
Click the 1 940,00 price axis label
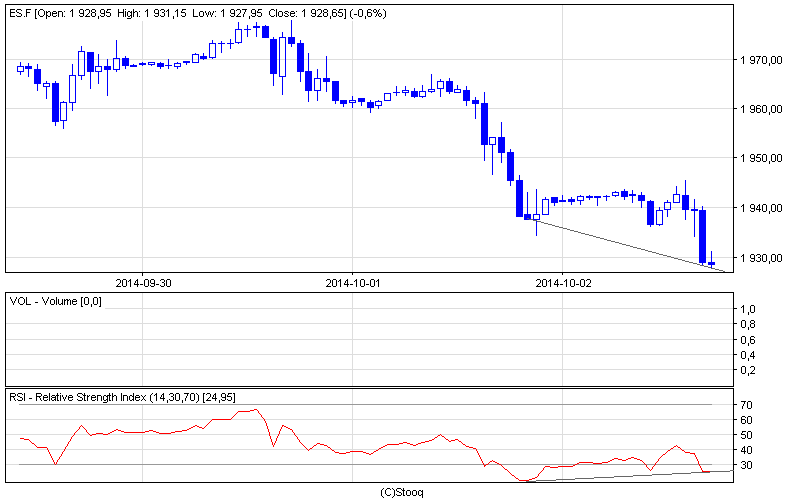pyautogui.click(x=761, y=208)
